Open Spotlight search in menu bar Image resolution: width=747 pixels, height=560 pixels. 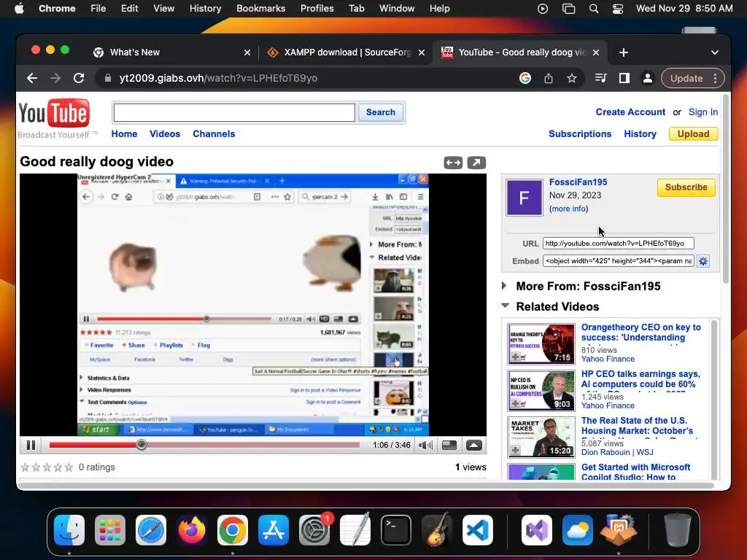point(594,9)
